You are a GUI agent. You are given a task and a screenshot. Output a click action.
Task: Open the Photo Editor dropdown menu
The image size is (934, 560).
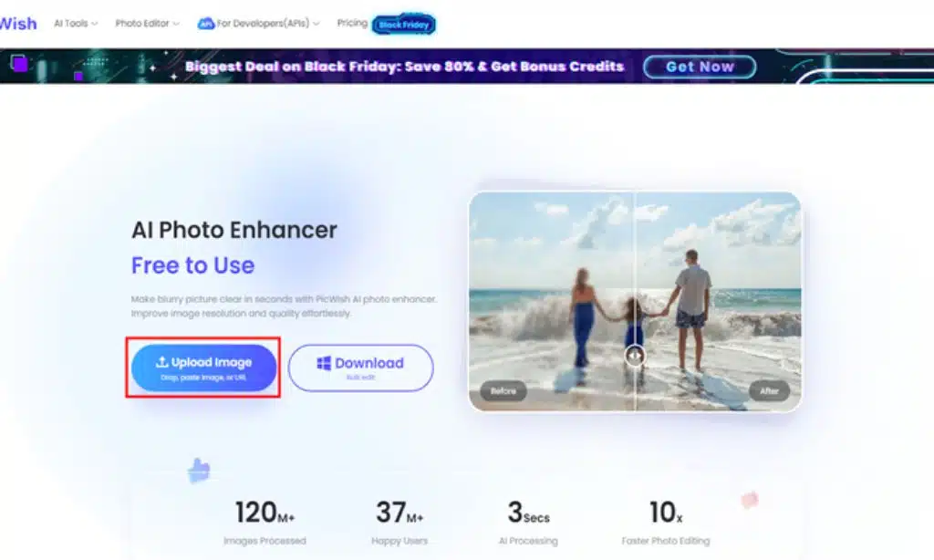[x=147, y=24]
